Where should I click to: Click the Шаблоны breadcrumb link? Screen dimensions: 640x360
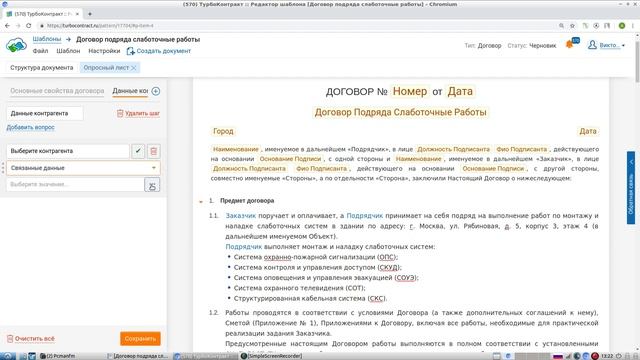pyautogui.click(x=47, y=39)
